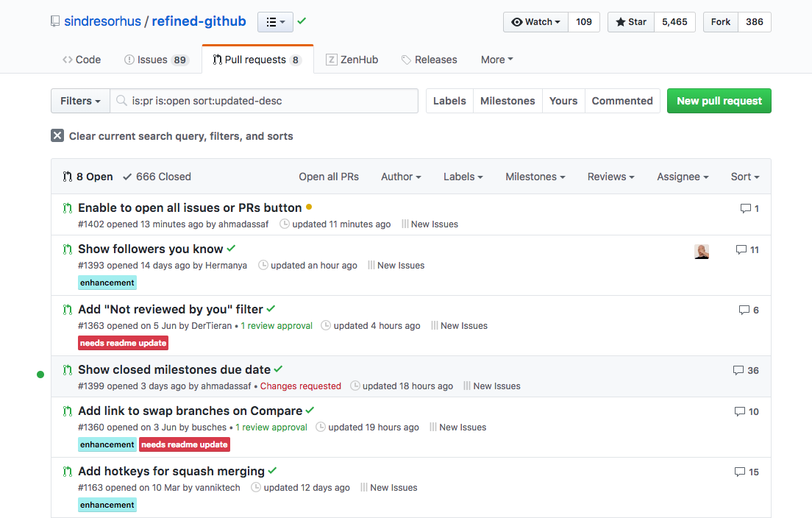Show the 8 Open pull requests
Image resolution: width=812 pixels, height=518 pixels.
pyautogui.click(x=88, y=177)
